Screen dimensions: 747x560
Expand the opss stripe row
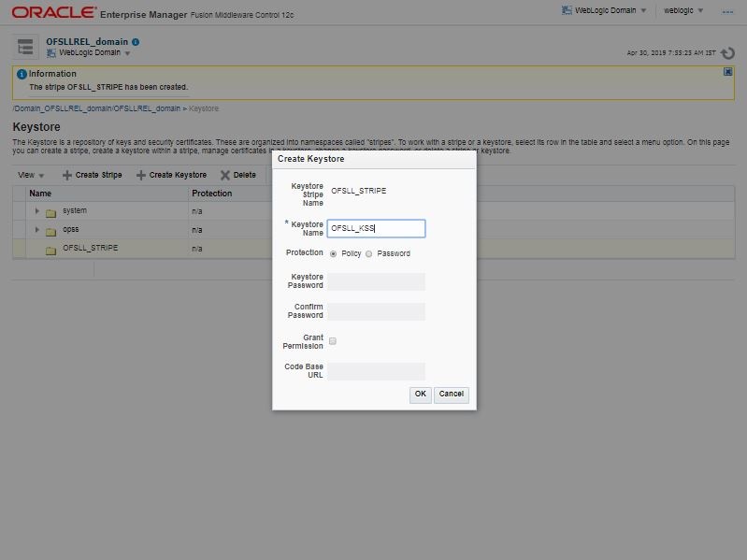point(37,230)
